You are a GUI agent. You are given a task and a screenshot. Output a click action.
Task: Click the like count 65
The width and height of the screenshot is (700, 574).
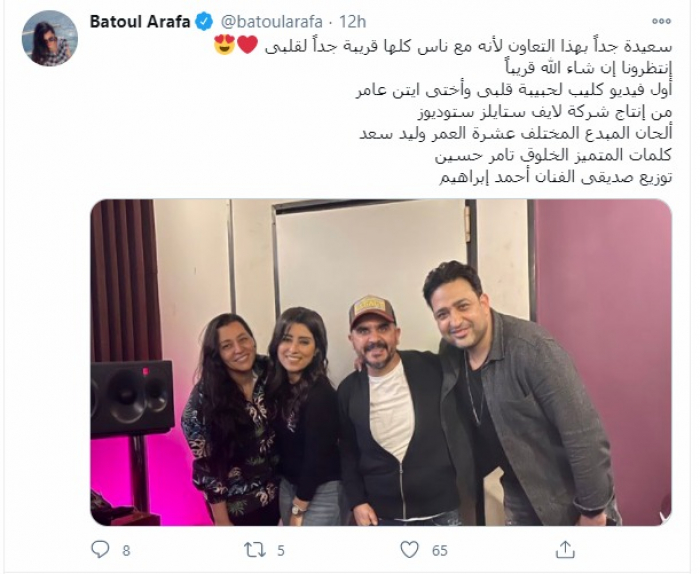point(439,551)
